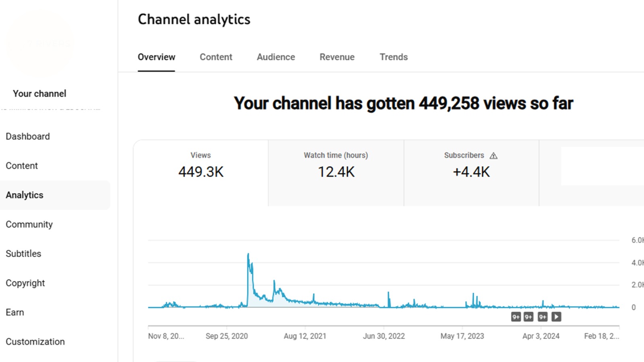Go to Dashboard in the sidebar
Image resolution: width=644 pixels, height=362 pixels.
tap(28, 136)
